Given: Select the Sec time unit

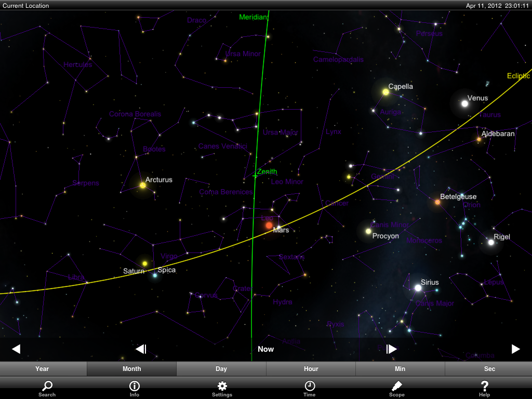Looking at the screenshot, I should click(x=489, y=369).
